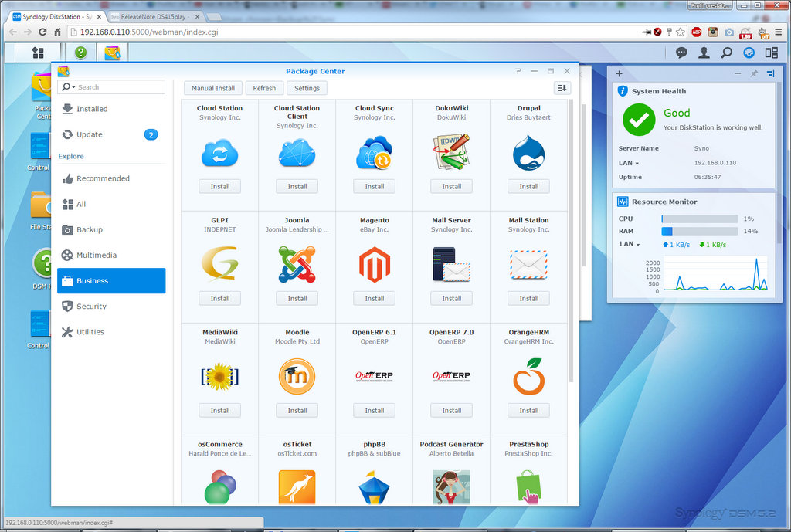791x532 pixels.
Task: Select the Business category
Action: [x=111, y=281]
